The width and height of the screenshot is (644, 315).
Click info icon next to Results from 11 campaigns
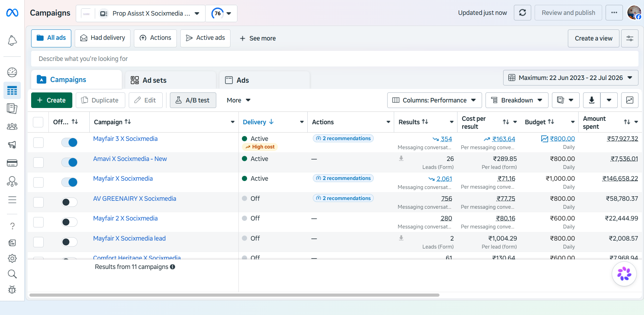click(172, 267)
